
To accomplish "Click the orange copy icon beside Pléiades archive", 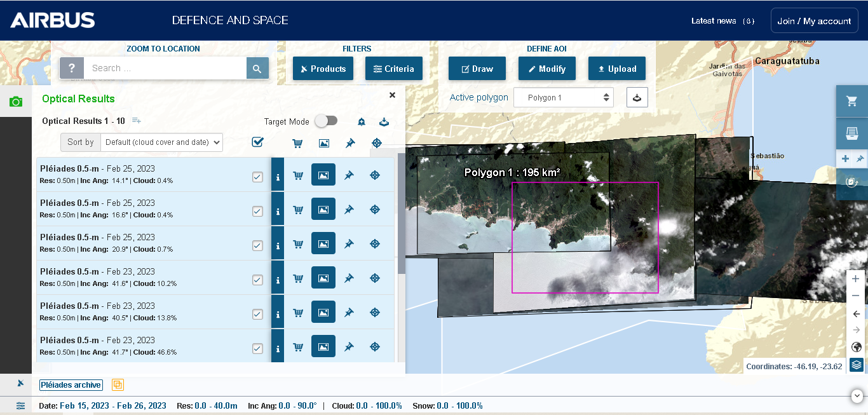I will coord(118,384).
